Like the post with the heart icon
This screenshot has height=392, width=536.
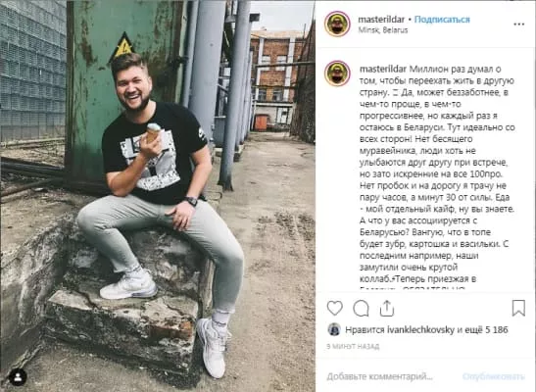335,308
